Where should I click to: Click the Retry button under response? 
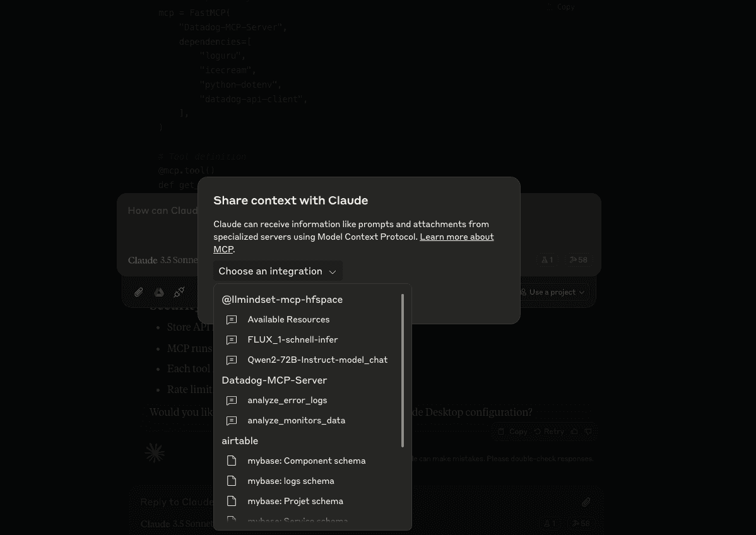pos(549,432)
